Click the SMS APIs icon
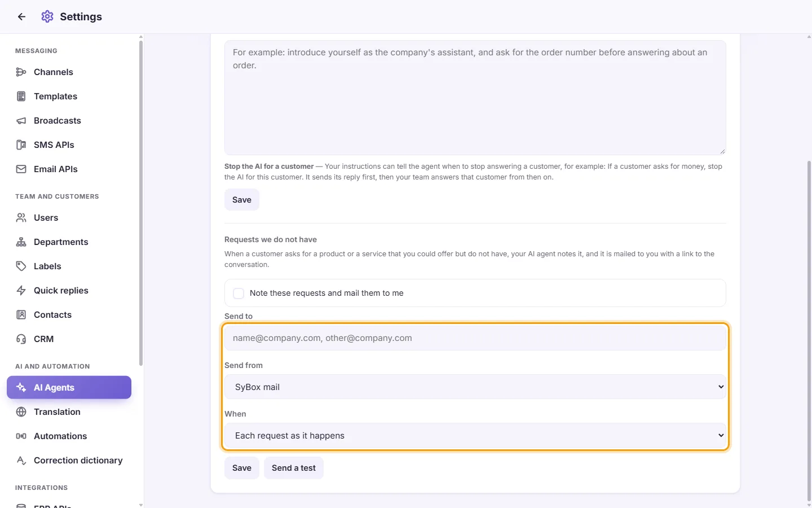 (21, 145)
